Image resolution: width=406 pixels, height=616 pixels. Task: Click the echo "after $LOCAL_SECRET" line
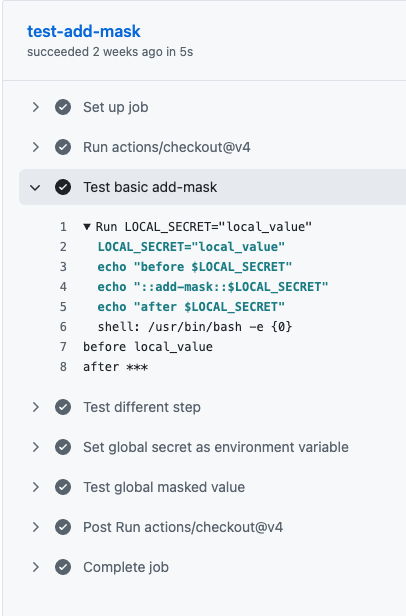[x=191, y=307]
